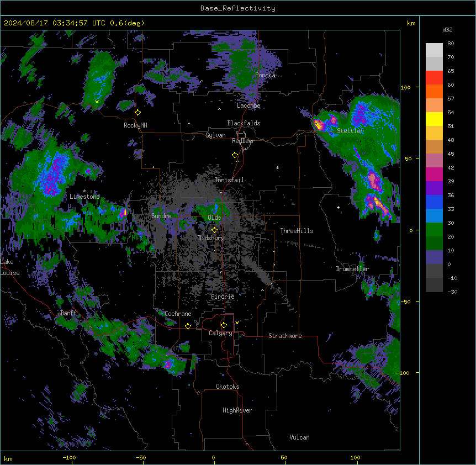The image size is (476, 465).
Task: Select the Banff town label
Action: point(68,313)
